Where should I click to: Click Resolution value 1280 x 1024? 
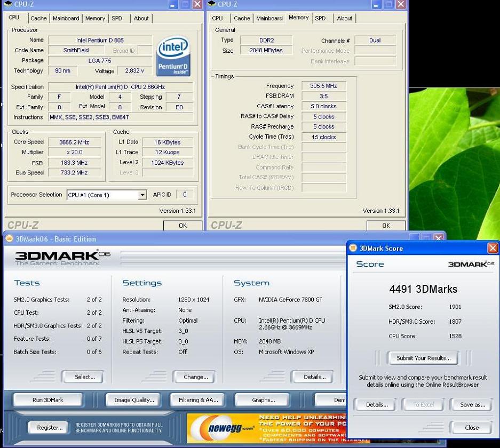tap(194, 300)
